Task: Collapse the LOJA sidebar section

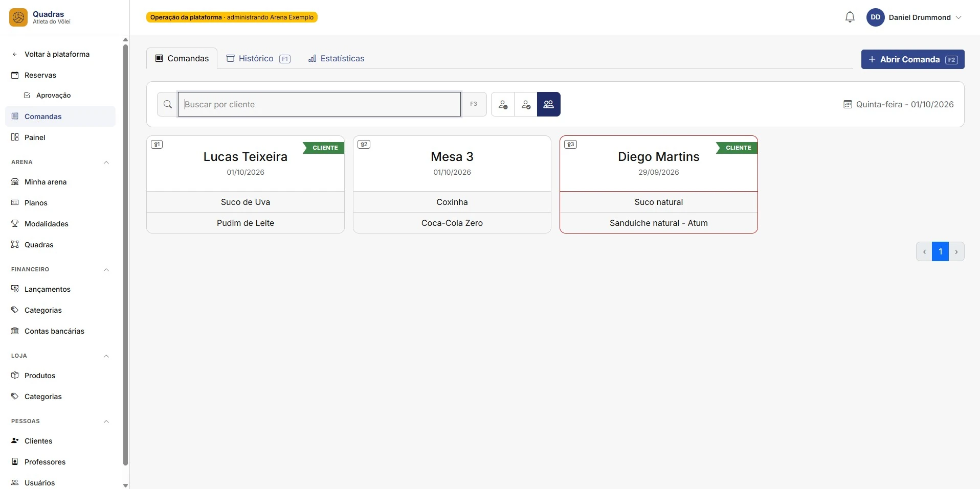Action: 106,356
